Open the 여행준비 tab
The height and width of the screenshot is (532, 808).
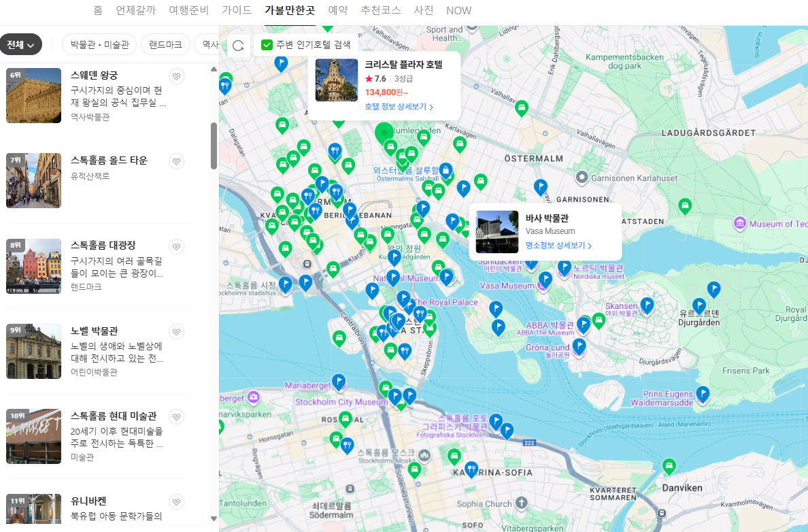coord(188,10)
